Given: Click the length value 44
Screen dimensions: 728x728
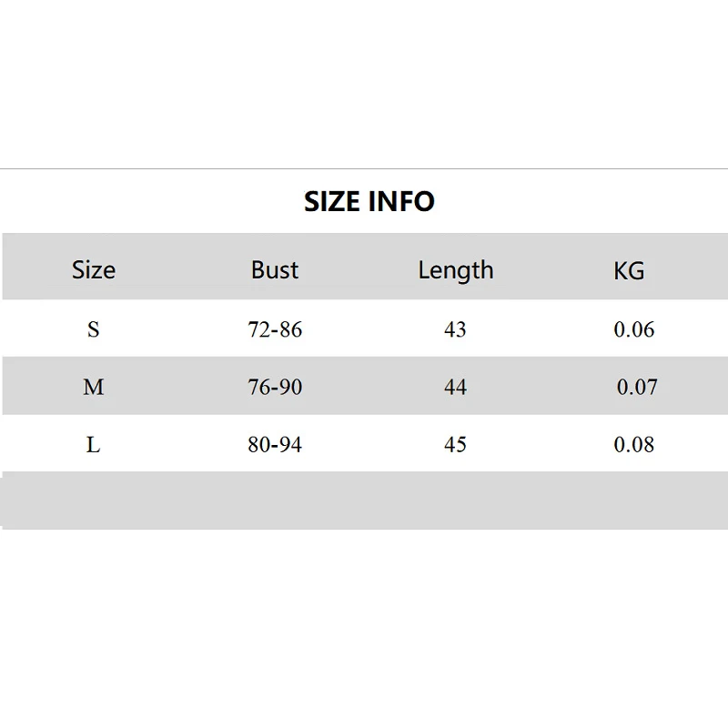Looking at the screenshot, I should (455, 388).
